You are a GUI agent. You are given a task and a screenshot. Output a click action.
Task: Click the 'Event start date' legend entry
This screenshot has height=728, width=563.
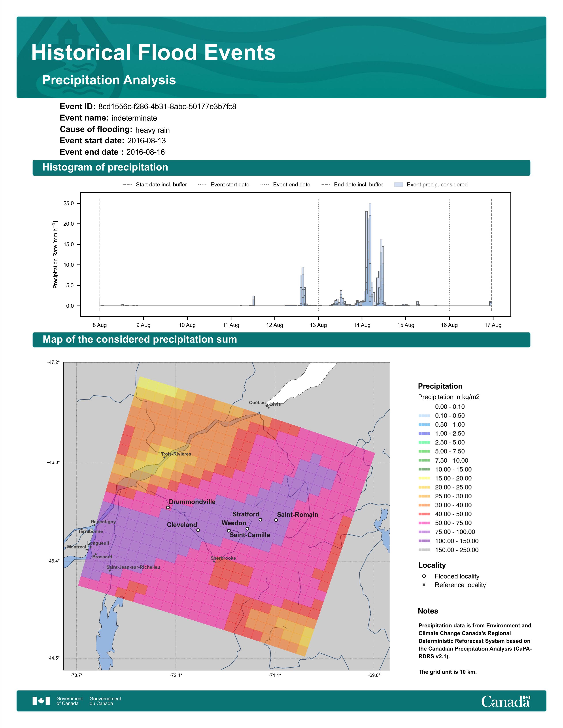click(223, 185)
